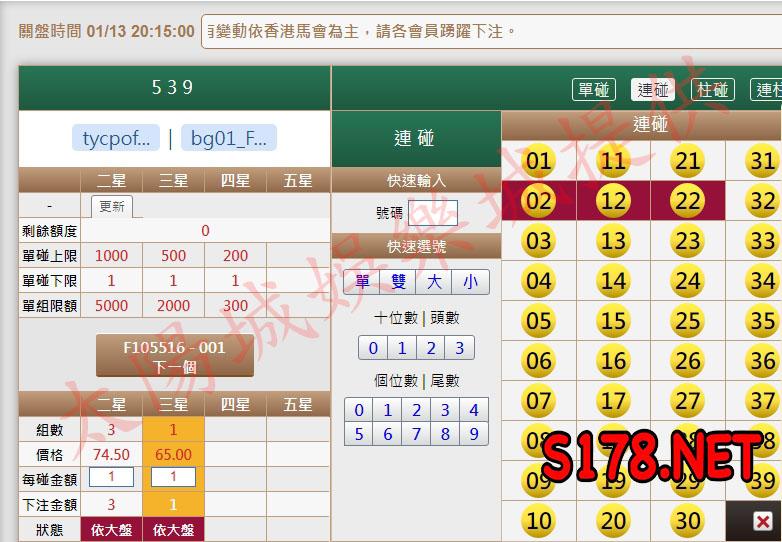
Task: Deselect highlighted number ball 12
Action: pyautogui.click(x=613, y=201)
